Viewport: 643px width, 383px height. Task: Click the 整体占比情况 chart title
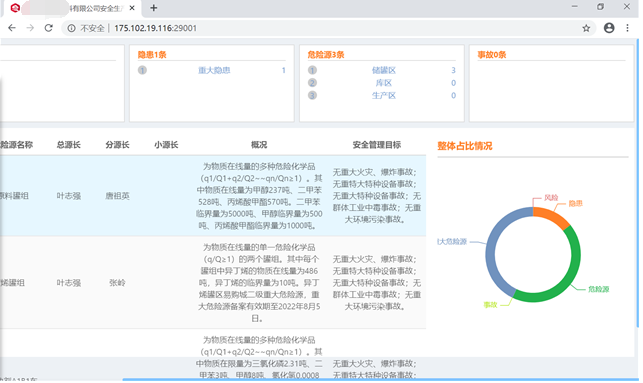[465, 146]
